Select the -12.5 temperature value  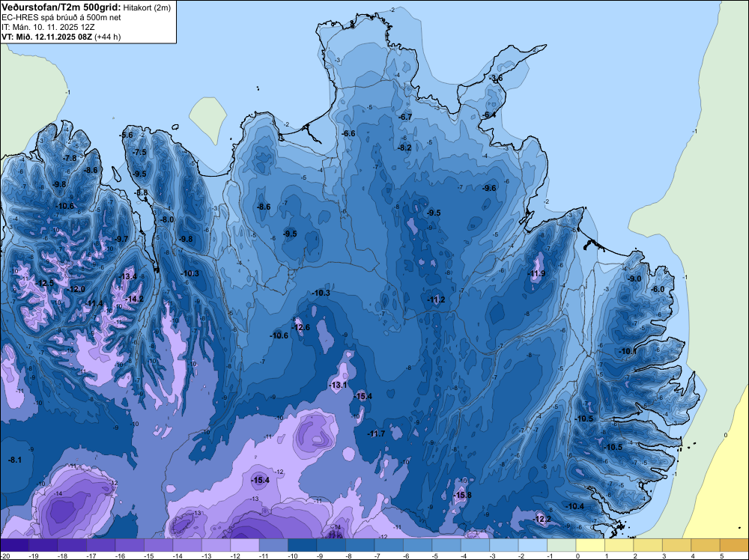tap(45, 283)
